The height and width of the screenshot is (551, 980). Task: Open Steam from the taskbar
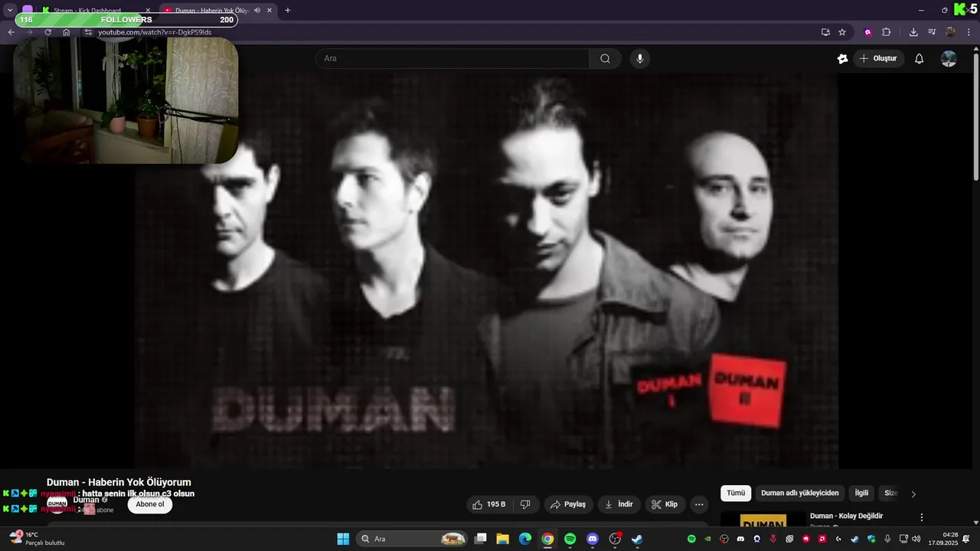pyautogui.click(x=637, y=539)
